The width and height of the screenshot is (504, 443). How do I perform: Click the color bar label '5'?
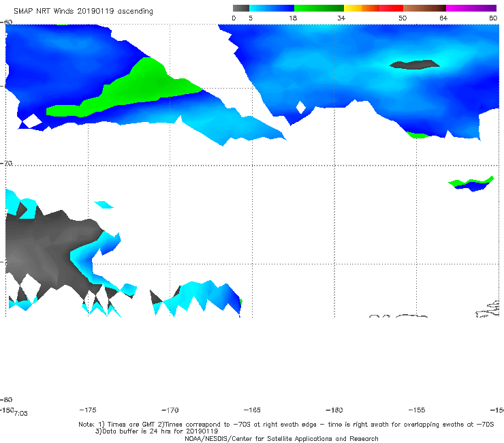click(251, 18)
